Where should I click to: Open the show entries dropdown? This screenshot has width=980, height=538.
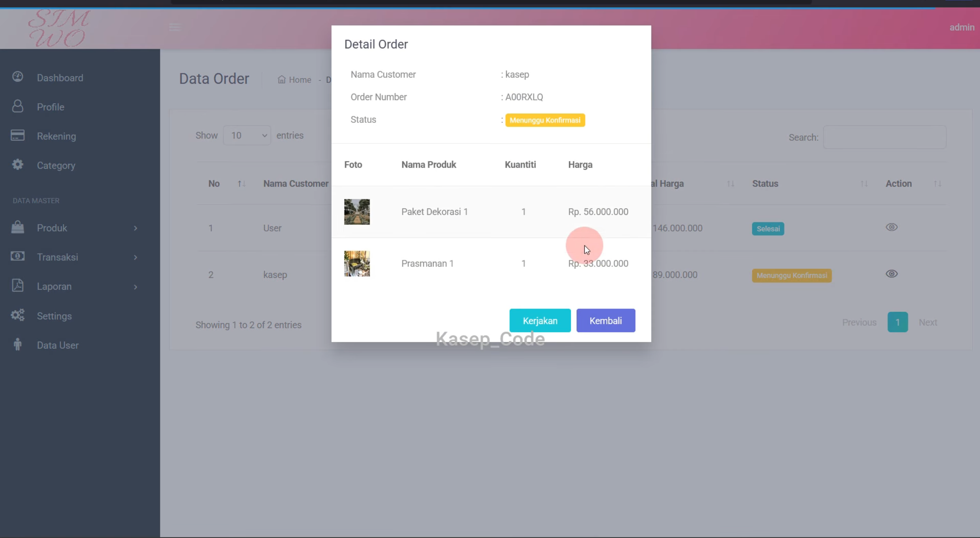(247, 135)
